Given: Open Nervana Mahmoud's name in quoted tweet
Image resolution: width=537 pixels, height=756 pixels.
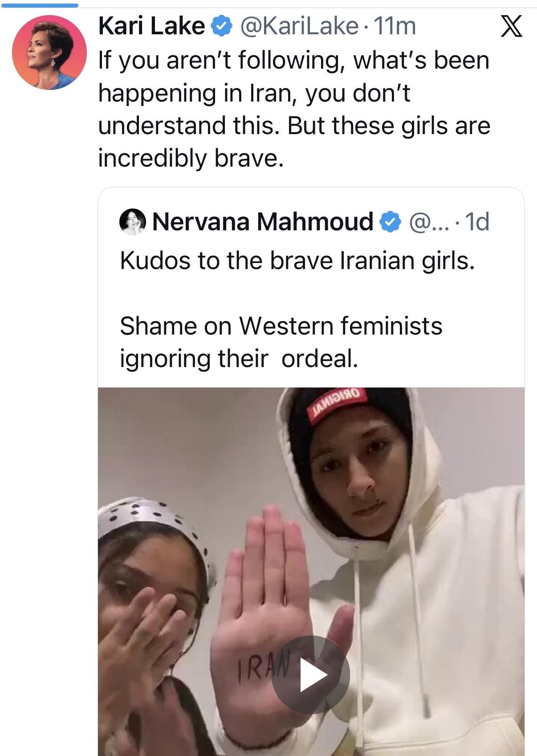Looking at the screenshot, I should (263, 221).
